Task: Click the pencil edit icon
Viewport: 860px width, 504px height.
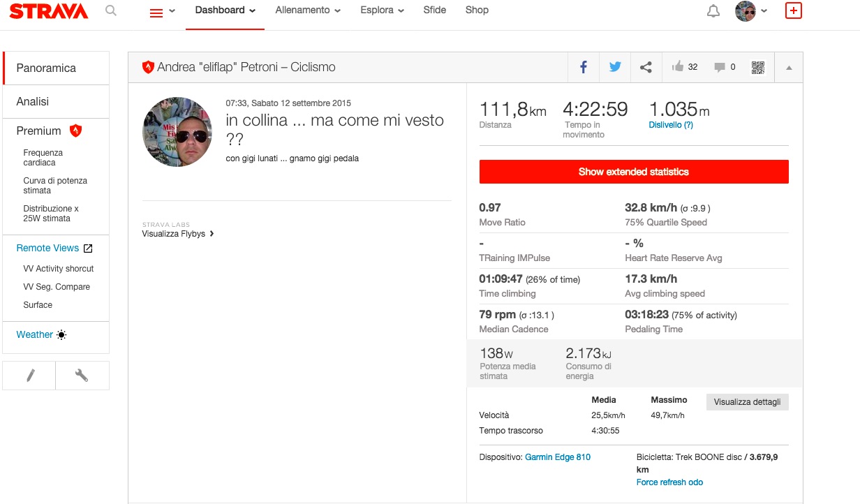Action: click(x=30, y=376)
